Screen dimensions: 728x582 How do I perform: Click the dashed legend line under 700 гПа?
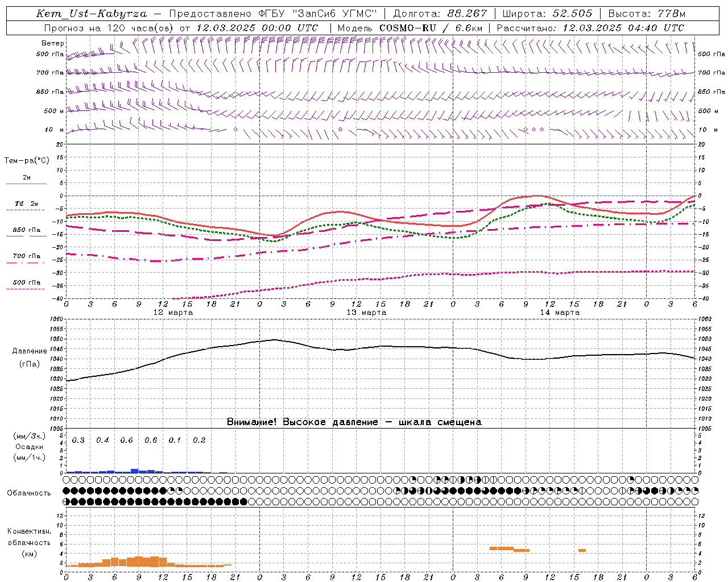pos(25,263)
